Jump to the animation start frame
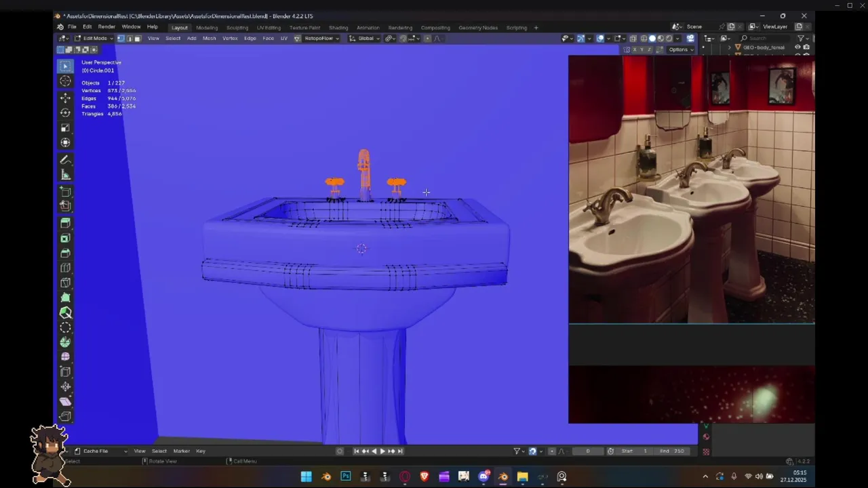Image resolution: width=868 pixels, height=488 pixels. pos(357,451)
